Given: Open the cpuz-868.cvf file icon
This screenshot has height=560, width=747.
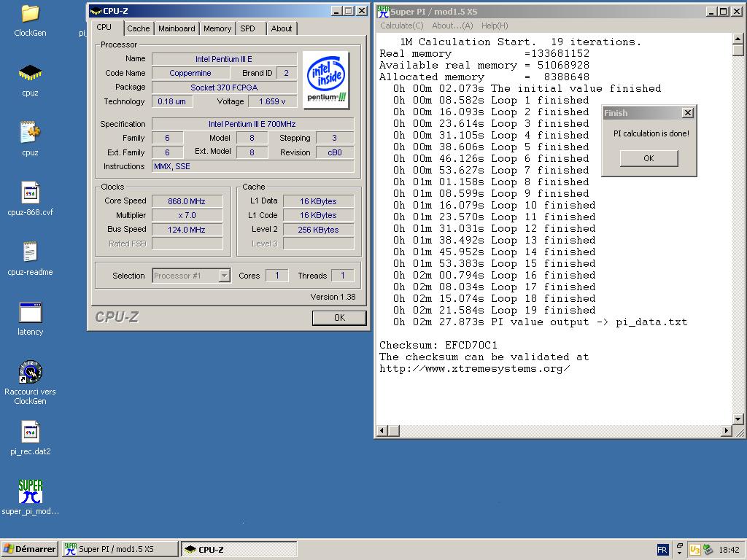Looking at the screenshot, I should pyautogui.click(x=30, y=192).
